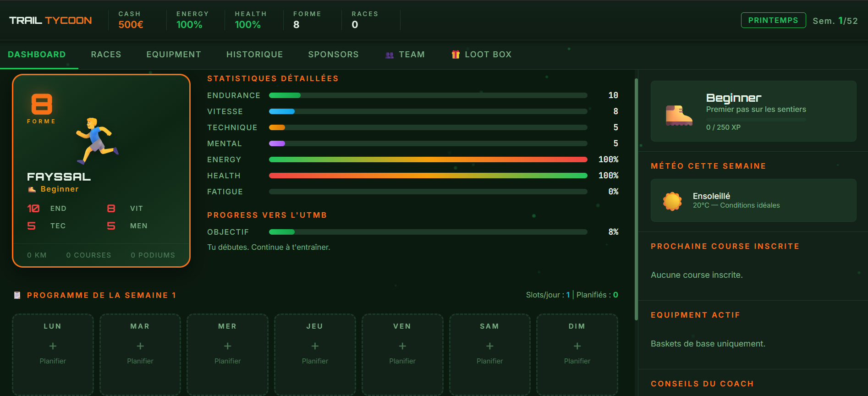Open the Loot Box tab
Viewport: 868px width, 396px height.
coord(481,55)
